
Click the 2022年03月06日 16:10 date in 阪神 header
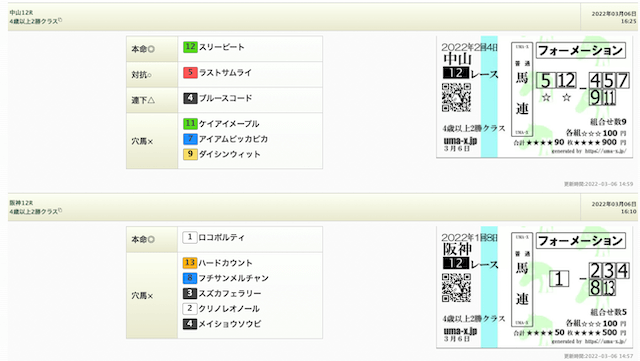click(614, 207)
